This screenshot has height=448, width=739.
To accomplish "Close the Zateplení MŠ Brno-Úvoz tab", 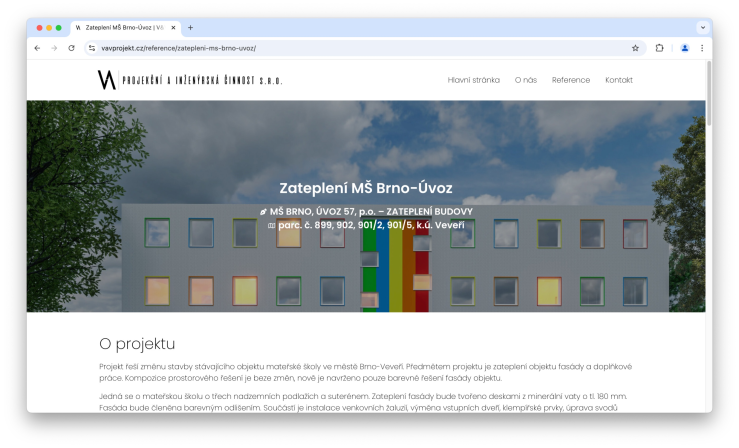I will tap(173, 28).
